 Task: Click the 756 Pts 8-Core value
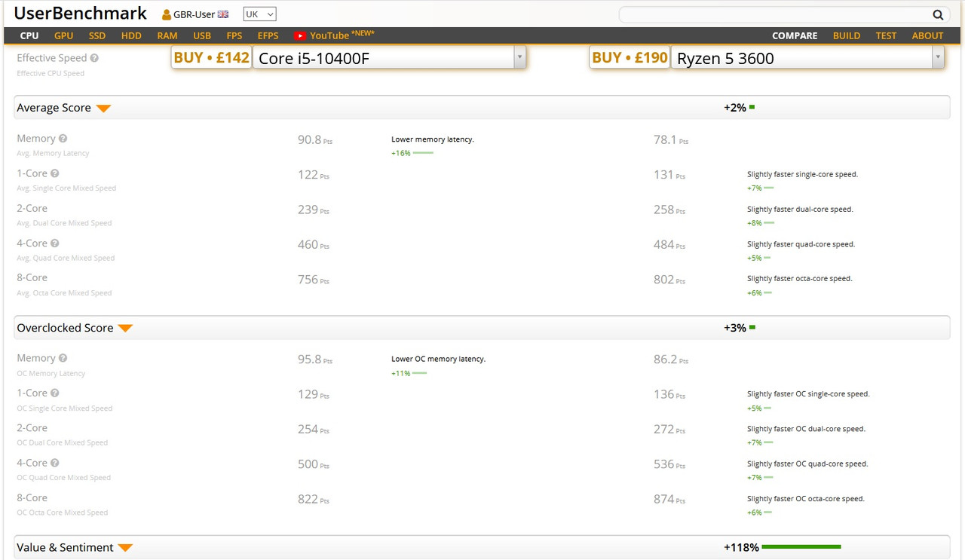(314, 280)
